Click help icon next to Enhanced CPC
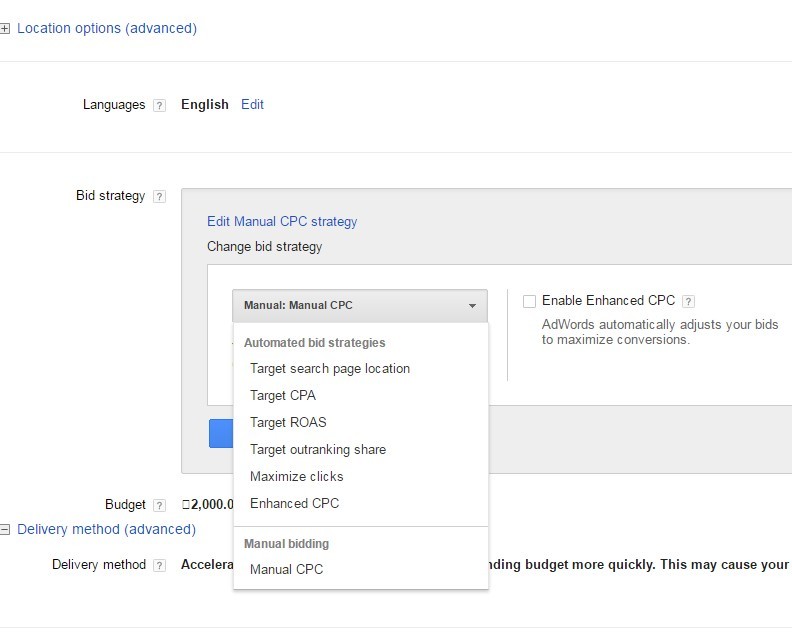 click(x=688, y=301)
